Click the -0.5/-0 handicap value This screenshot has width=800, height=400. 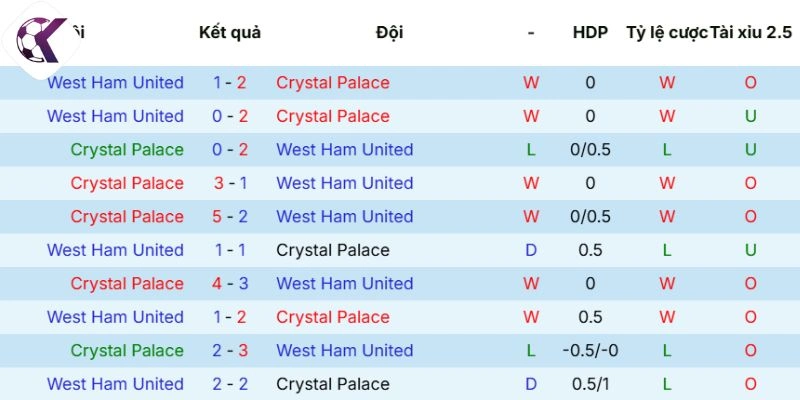pyautogui.click(x=590, y=350)
